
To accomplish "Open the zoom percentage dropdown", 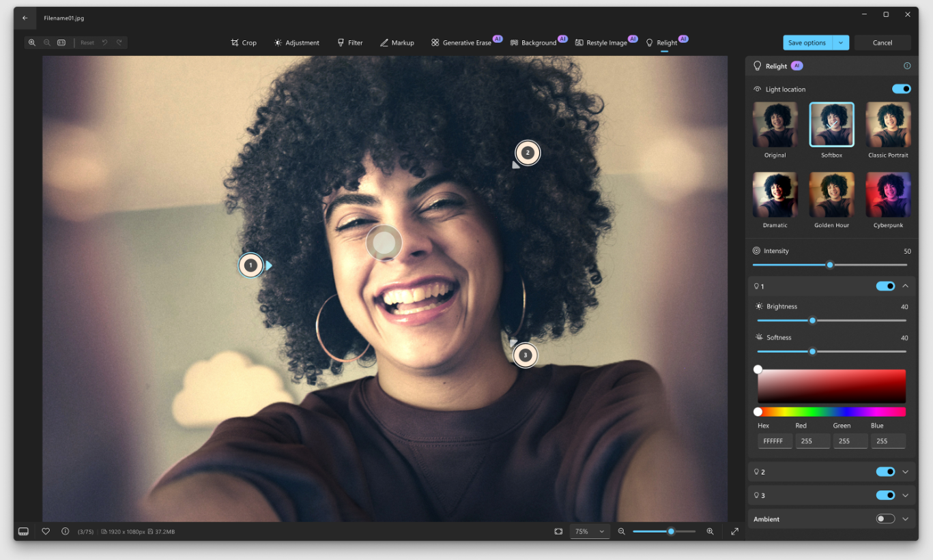I will pyautogui.click(x=590, y=531).
